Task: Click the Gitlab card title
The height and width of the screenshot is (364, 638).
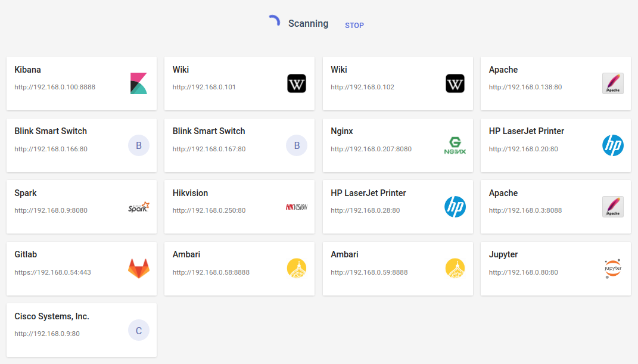Action: click(x=26, y=254)
